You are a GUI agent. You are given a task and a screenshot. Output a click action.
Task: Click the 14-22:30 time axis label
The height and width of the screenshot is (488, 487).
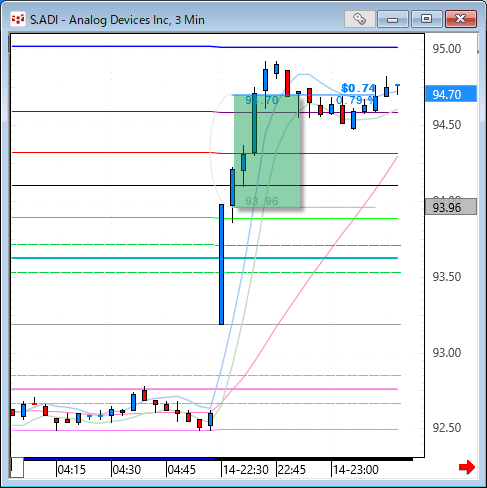245,470
